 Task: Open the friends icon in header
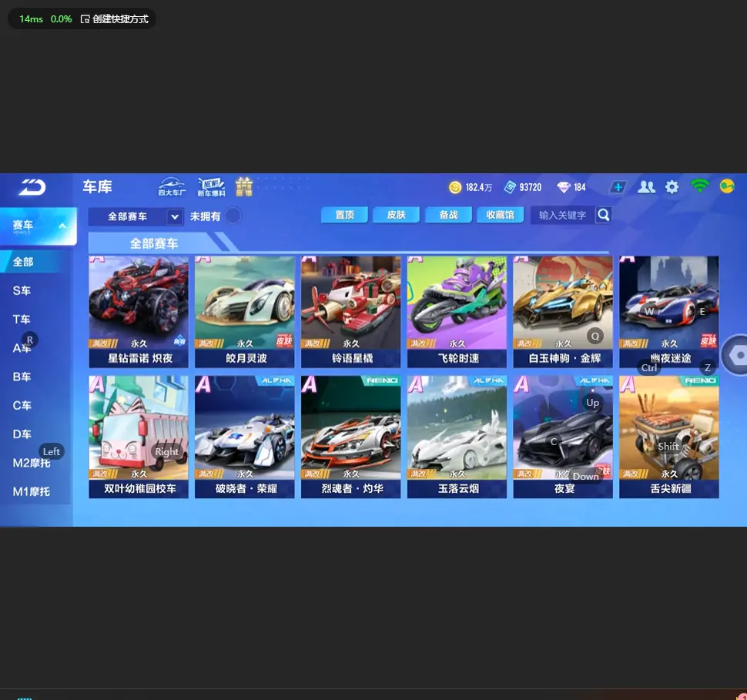point(646,187)
